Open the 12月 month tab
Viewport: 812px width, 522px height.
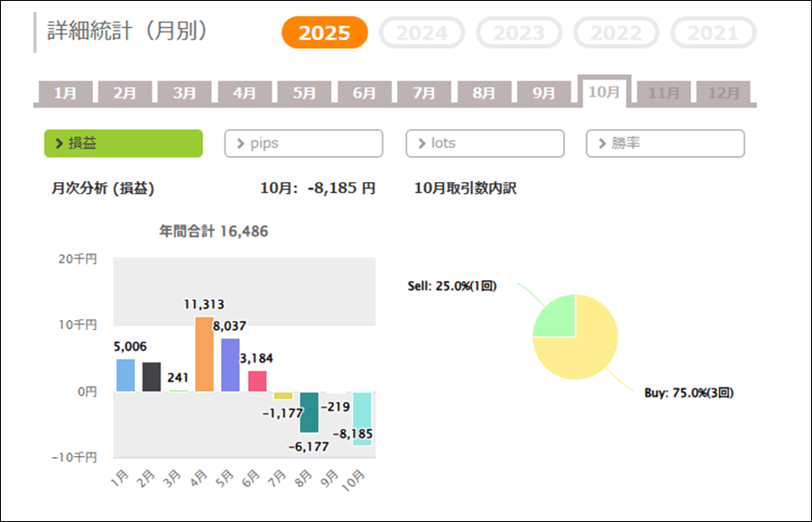pos(724,93)
